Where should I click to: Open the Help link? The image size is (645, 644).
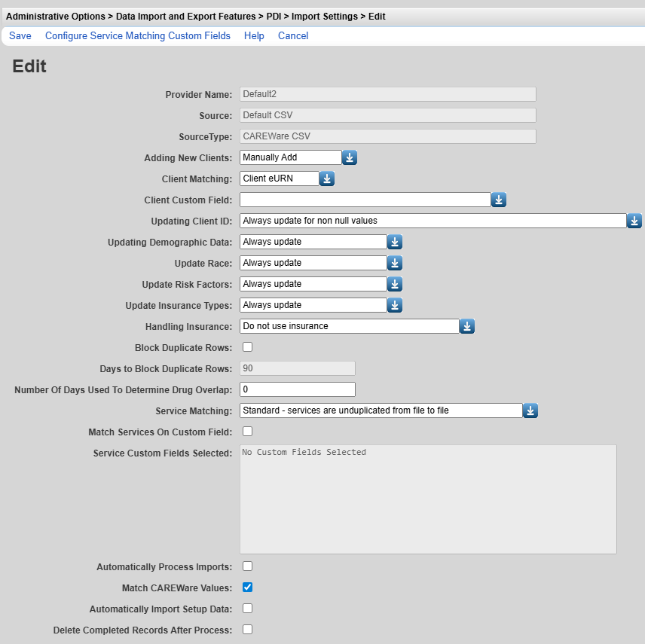pos(254,36)
